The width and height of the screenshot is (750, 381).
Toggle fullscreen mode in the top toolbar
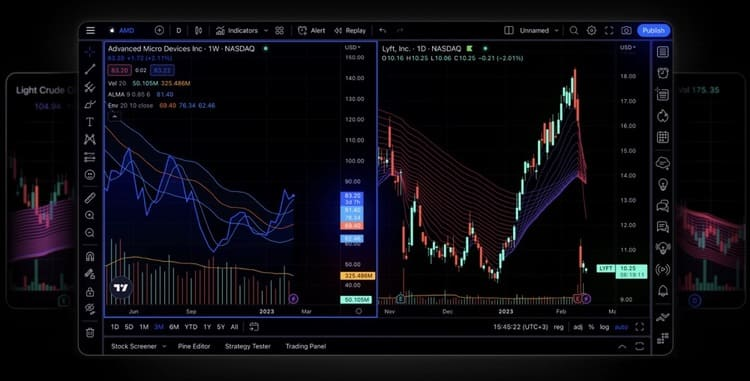(609, 31)
